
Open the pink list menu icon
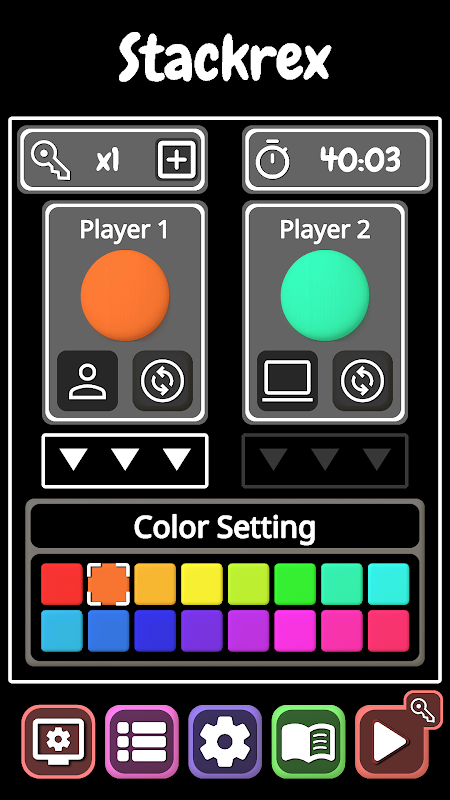coord(142,742)
